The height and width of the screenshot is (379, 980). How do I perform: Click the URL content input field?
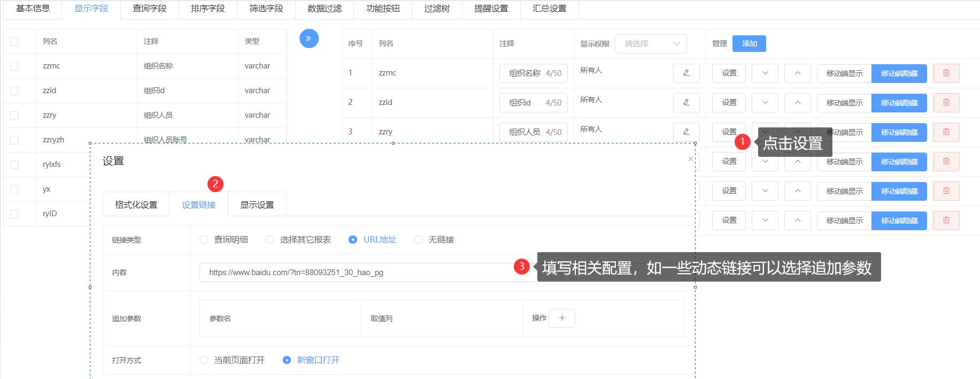click(x=353, y=272)
